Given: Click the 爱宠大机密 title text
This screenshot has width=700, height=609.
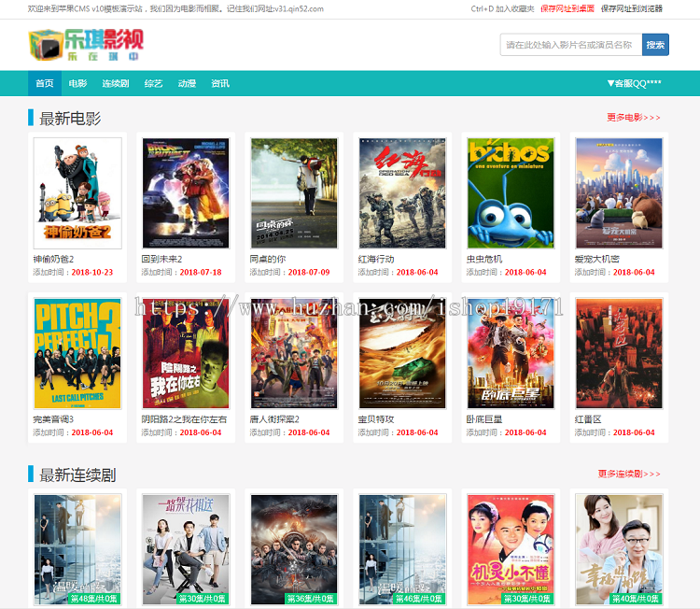Looking at the screenshot, I should 597,259.
